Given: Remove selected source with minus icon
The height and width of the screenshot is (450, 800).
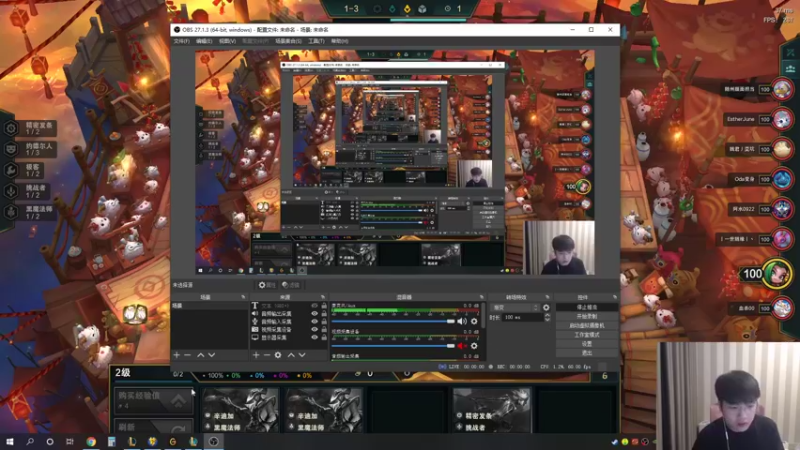Looking at the screenshot, I should click(267, 355).
